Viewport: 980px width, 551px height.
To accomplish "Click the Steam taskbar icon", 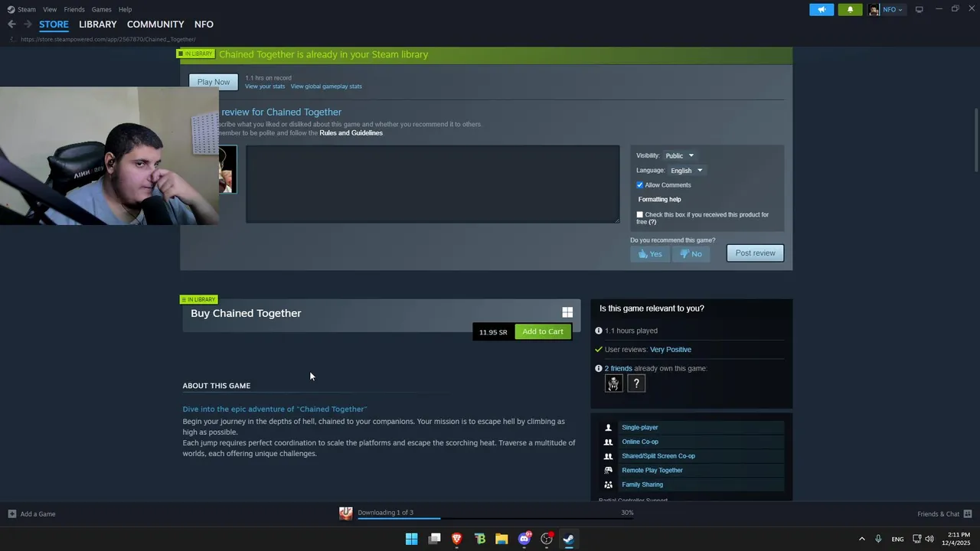I will point(569,539).
